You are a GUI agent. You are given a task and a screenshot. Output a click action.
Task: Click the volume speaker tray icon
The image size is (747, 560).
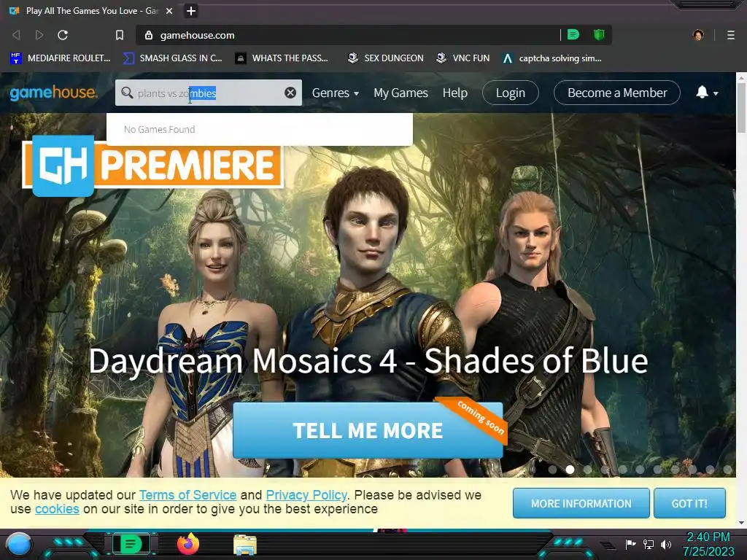pos(666,544)
